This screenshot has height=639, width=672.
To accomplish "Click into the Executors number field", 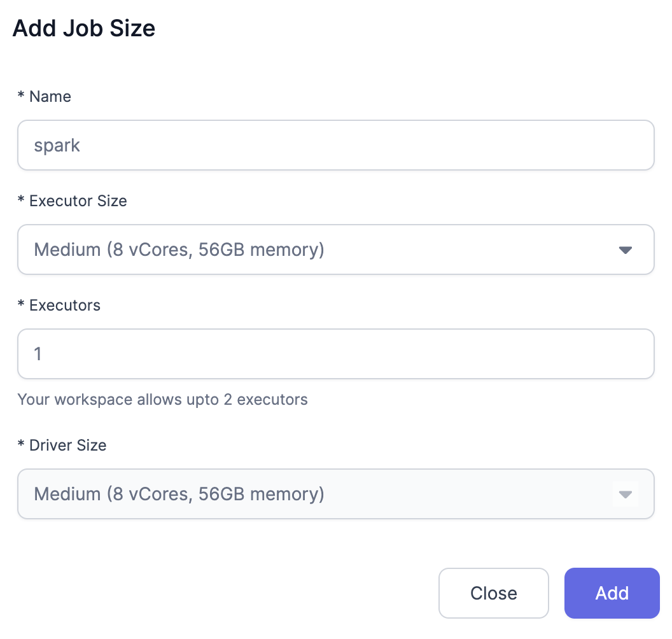I will tap(335, 354).
